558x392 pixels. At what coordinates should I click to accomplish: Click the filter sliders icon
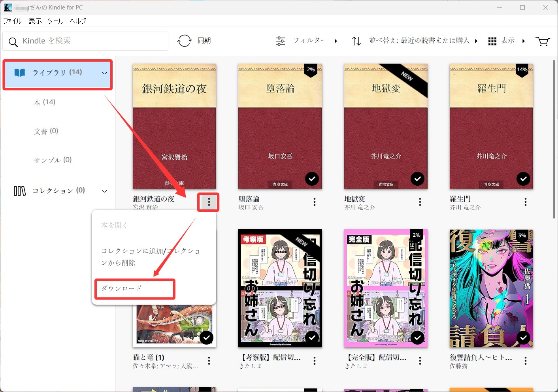pos(280,41)
